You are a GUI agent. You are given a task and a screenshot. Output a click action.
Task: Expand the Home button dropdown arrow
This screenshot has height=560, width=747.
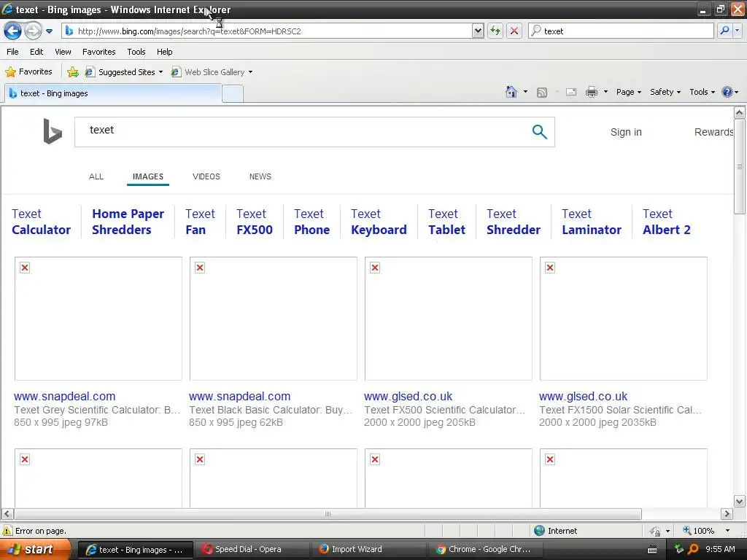[x=525, y=92]
